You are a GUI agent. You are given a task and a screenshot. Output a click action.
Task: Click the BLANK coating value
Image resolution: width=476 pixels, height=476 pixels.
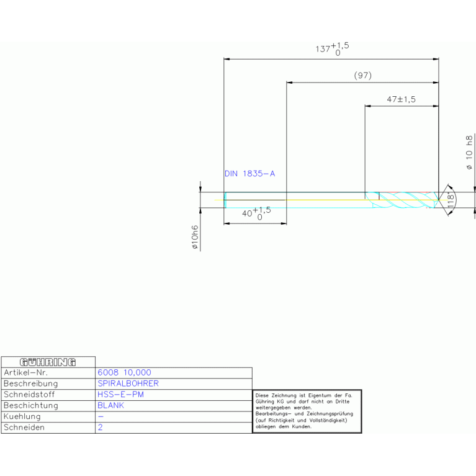tap(111, 406)
